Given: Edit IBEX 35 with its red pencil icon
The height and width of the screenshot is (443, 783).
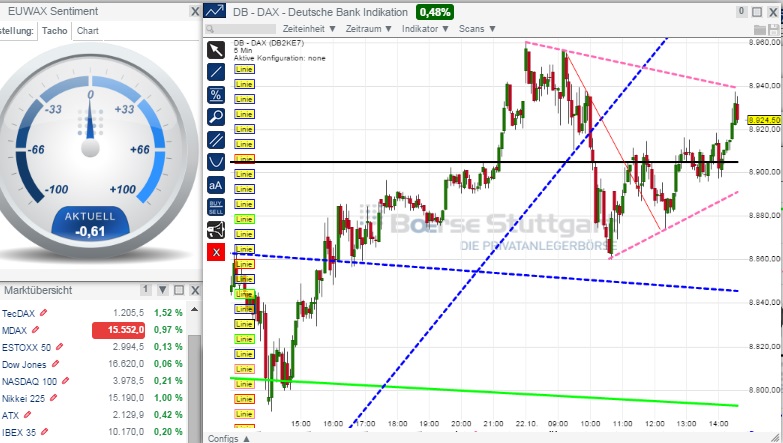Looking at the screenshot, I should [44, 432].
